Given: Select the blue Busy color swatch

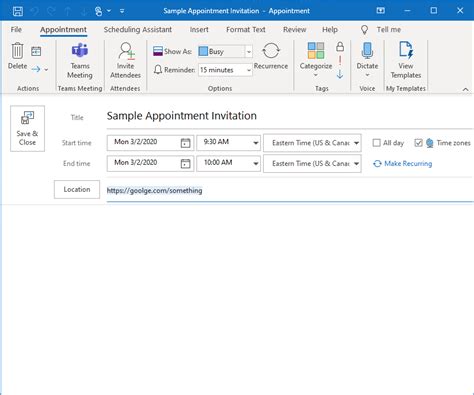Looking at the screenshot, I should (x=203, y=51).
